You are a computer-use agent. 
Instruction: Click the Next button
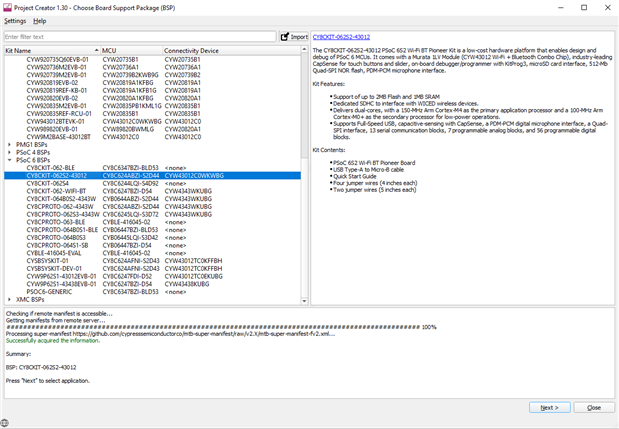[x=550, y=407]
